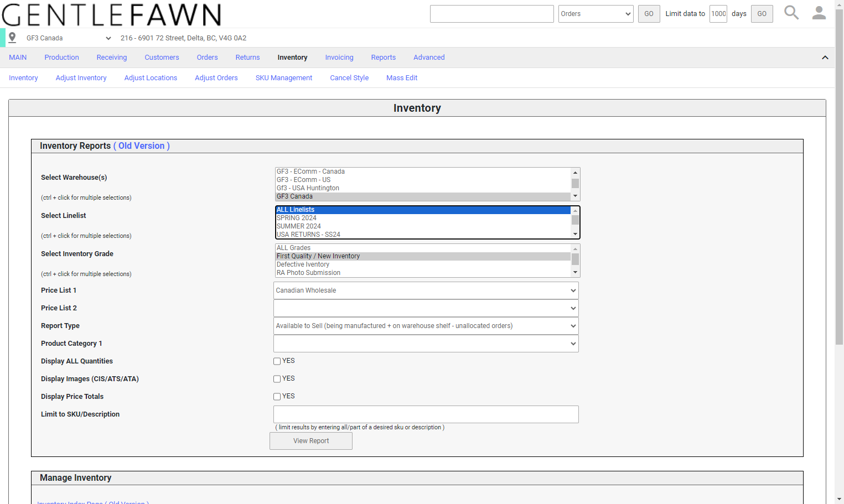Click the magnifying glass search icon
Viewport: 844px width, 504px height.
(x=791, y=13)
